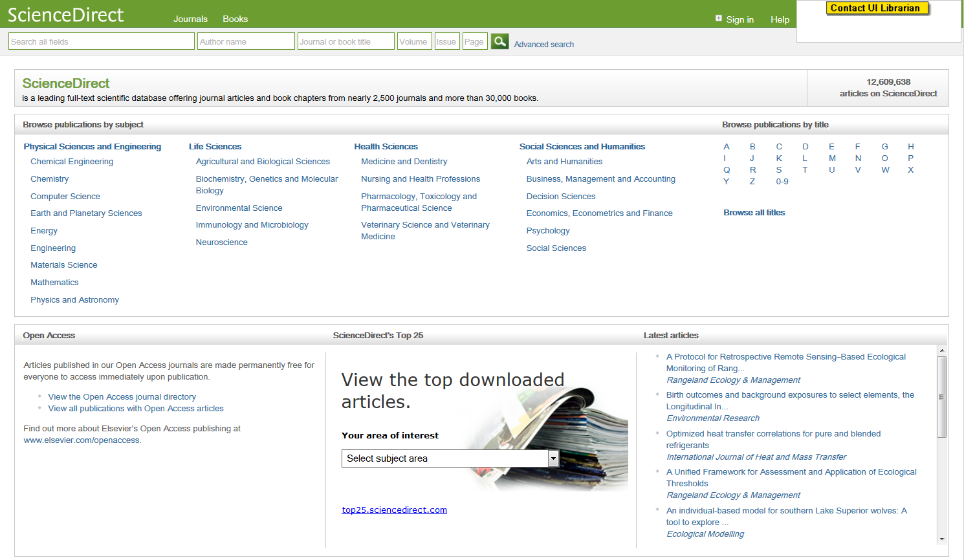Image resolution: width=975 pixels, height=560 pixels.
Task: Select the 0-9 title index link
Action: tap(782, 182)
